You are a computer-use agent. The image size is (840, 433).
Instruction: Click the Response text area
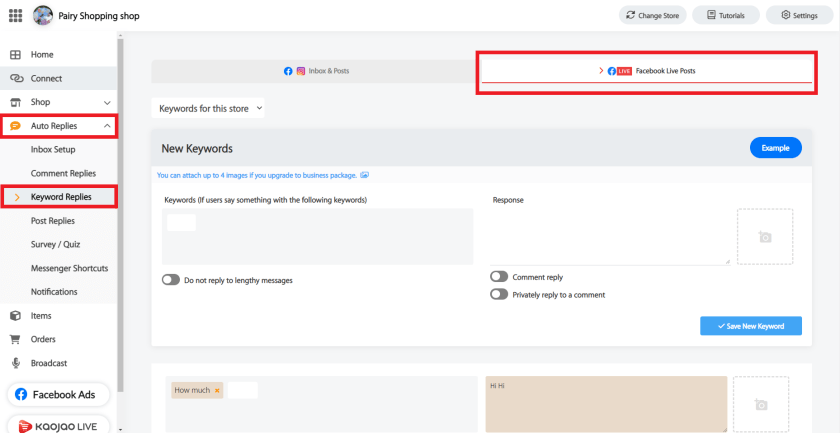(x=610, y=236)
